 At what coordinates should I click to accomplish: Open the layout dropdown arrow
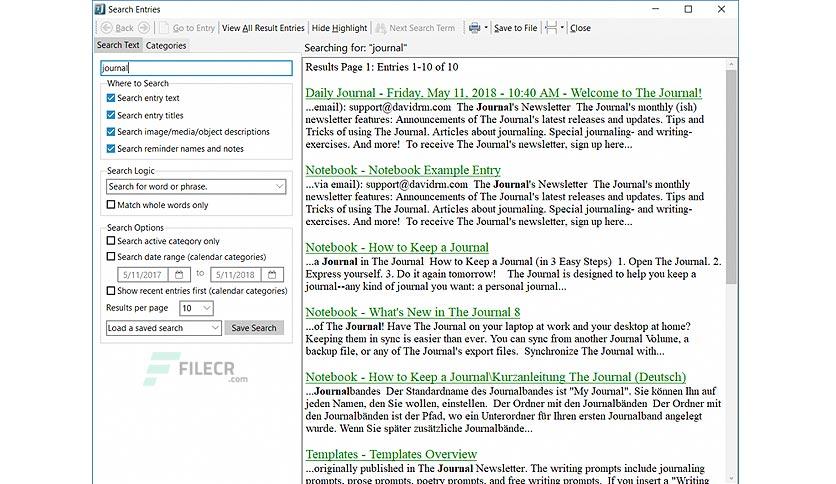click(x=562, y=28)
